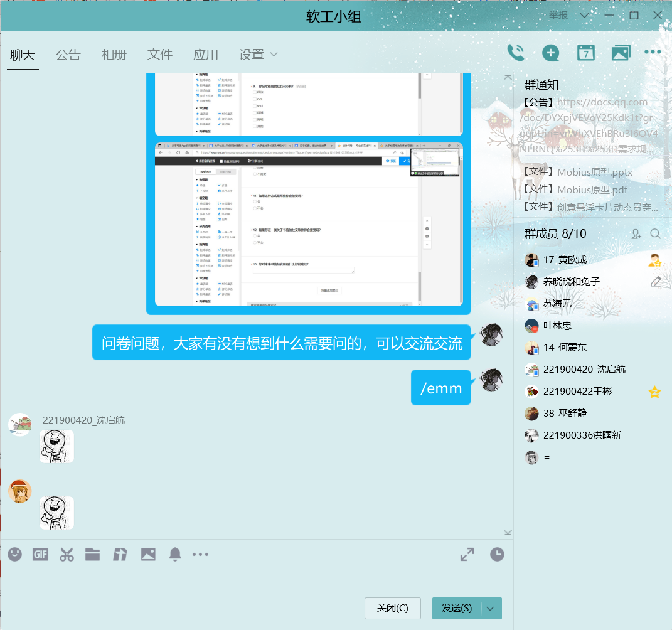The image size is (672, 630).
Task: Open the first screenshot image at top
Action: click(309, 104)
